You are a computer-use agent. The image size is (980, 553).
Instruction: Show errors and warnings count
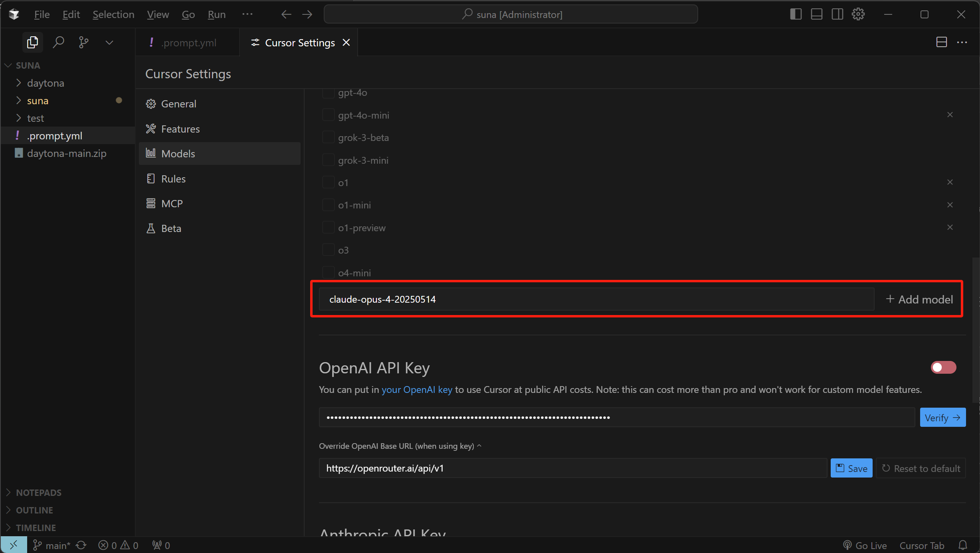point(118,545)
